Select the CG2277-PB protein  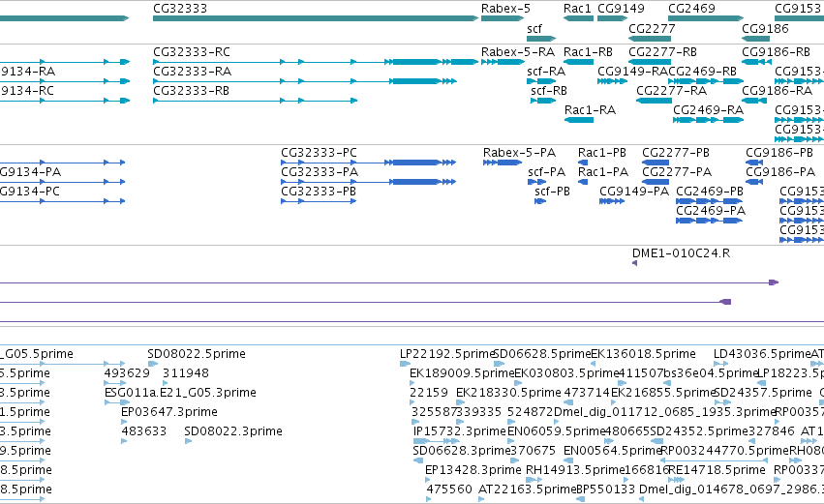[x=675, y=153]
